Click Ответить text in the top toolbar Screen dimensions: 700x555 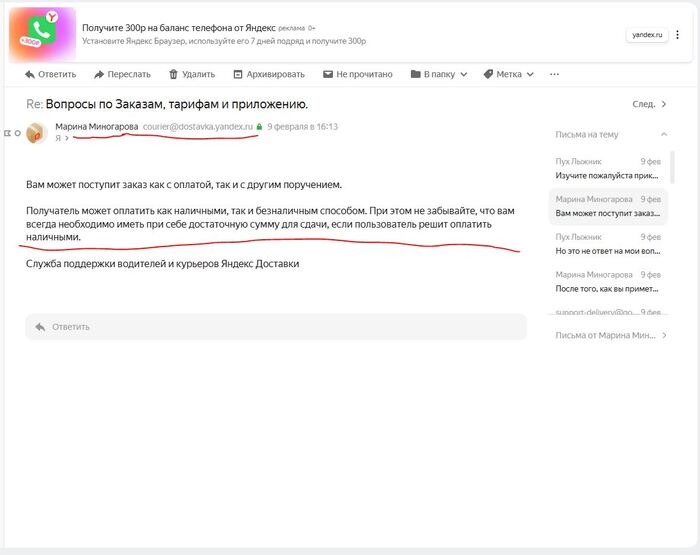(x=57, y=75)
